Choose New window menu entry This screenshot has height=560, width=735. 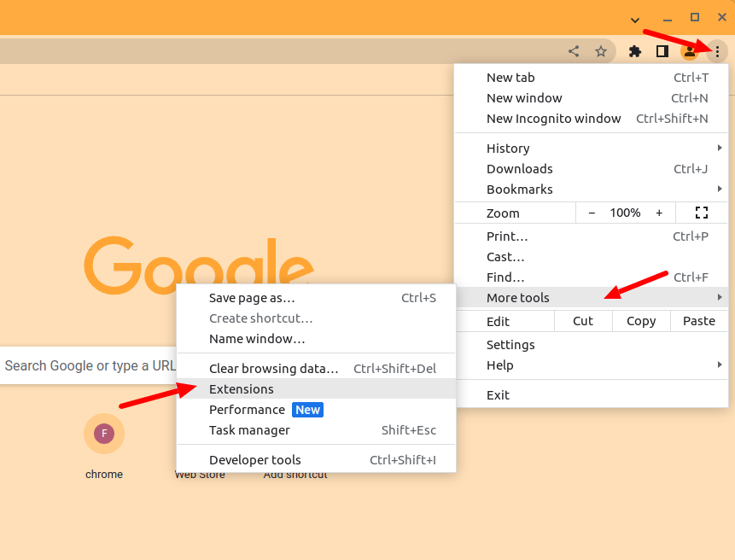coord(591,98)
